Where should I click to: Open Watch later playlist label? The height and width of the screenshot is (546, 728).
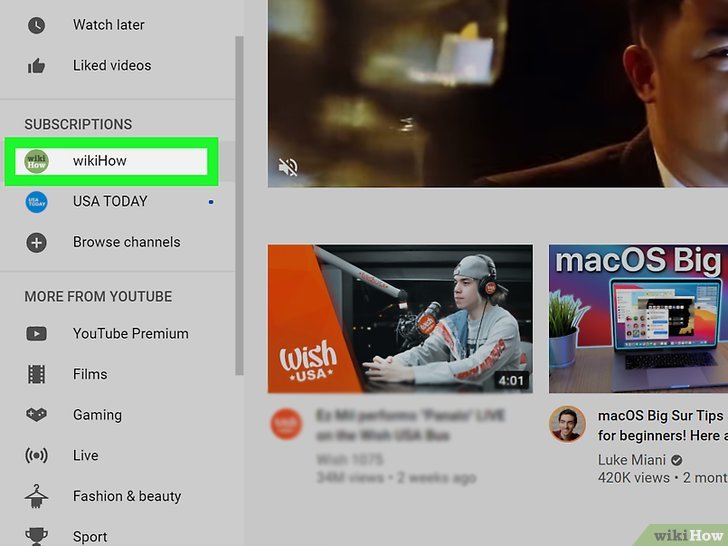(109, 25)
